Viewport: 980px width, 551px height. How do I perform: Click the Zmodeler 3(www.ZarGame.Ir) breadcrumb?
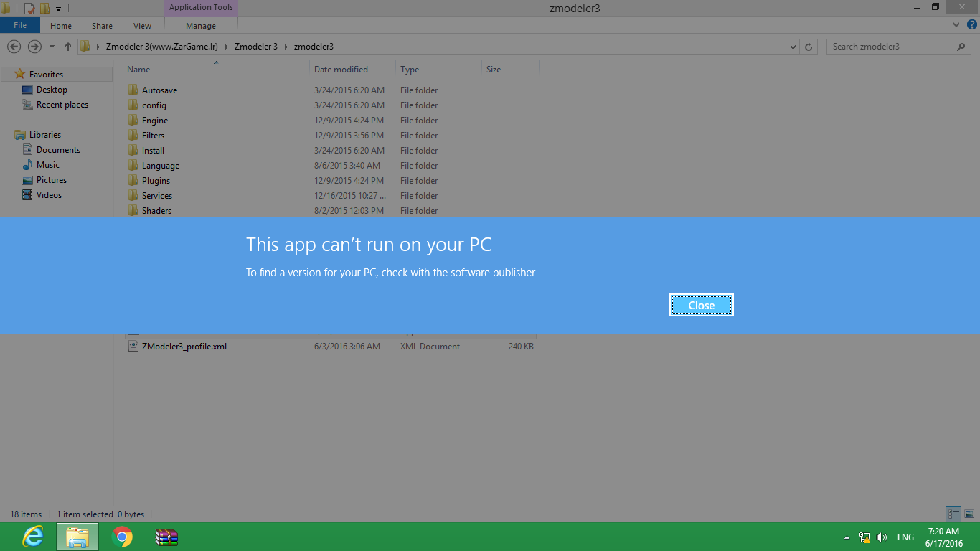(161, 47)
